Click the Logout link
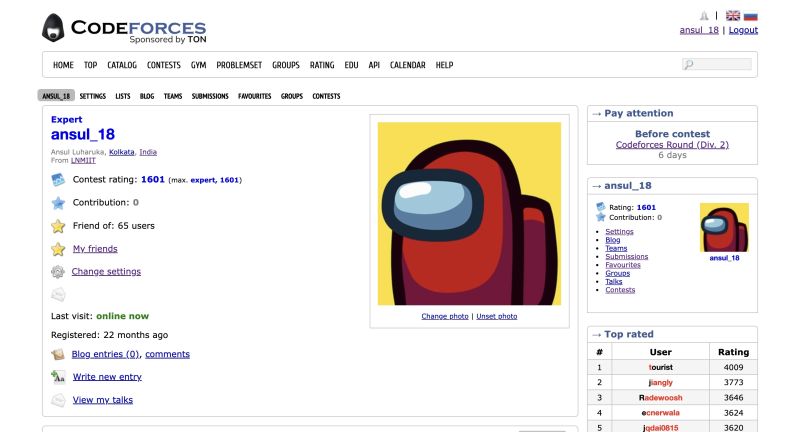Viewport: 800px width, 432px height. click(x=743, y=30)
